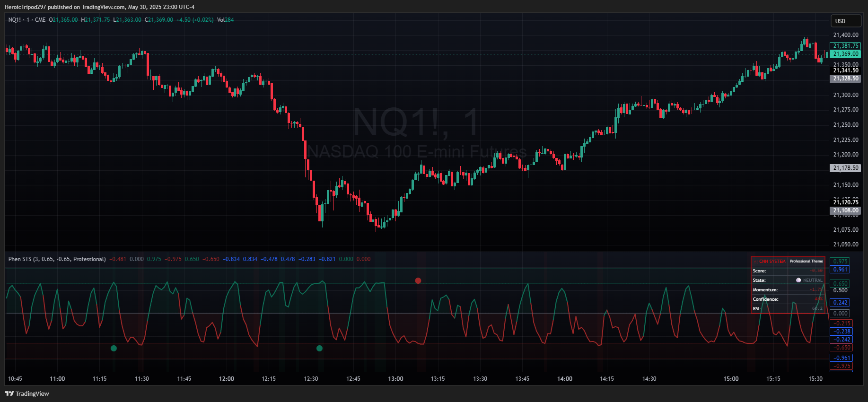Click the -0.821 blue legend value

coord(327,259)
